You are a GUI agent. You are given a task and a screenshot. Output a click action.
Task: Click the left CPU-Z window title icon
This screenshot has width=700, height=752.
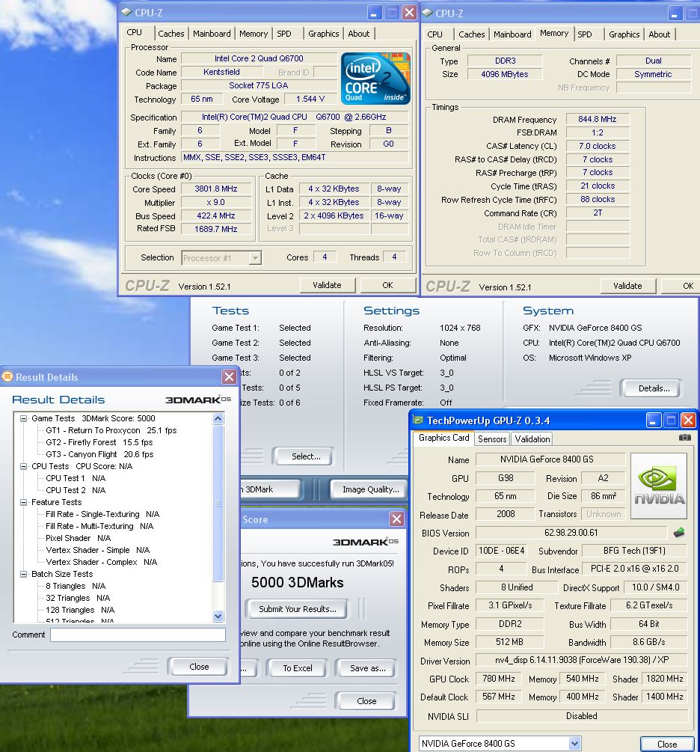[x=126, y=13]
